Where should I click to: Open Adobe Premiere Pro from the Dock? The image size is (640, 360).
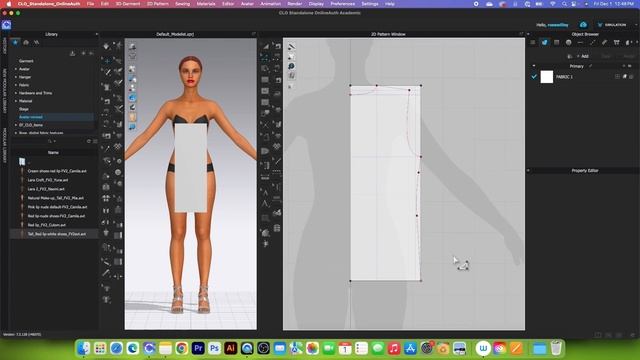click(x=198, y=348)
